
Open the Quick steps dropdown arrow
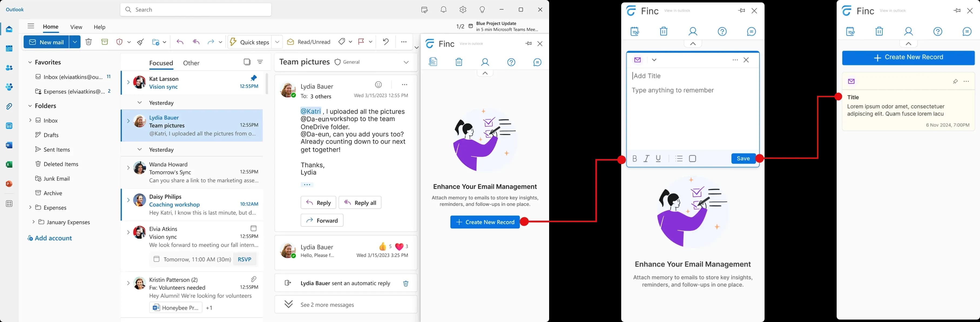point(277,42)
